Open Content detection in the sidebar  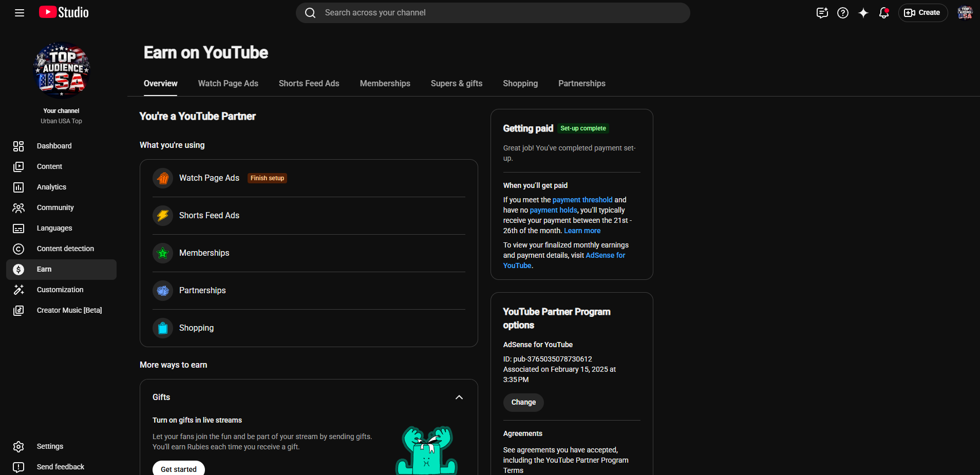(x=61, y=249)
